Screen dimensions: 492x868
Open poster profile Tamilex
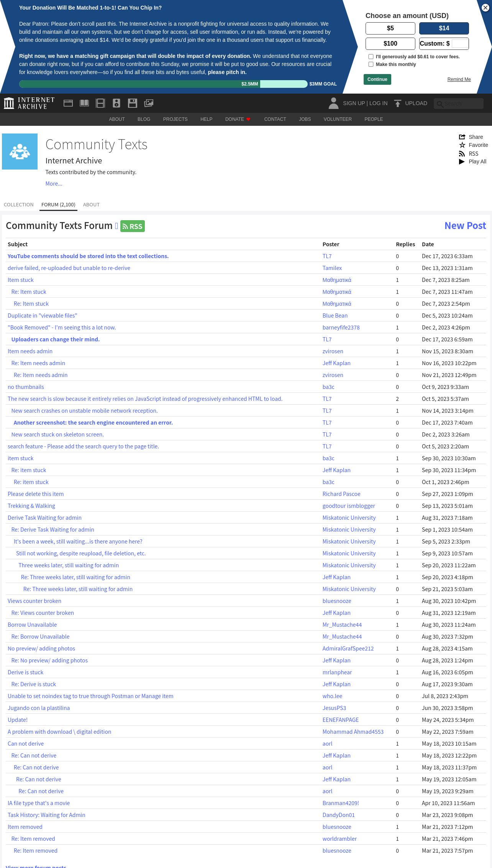(332, 268)
